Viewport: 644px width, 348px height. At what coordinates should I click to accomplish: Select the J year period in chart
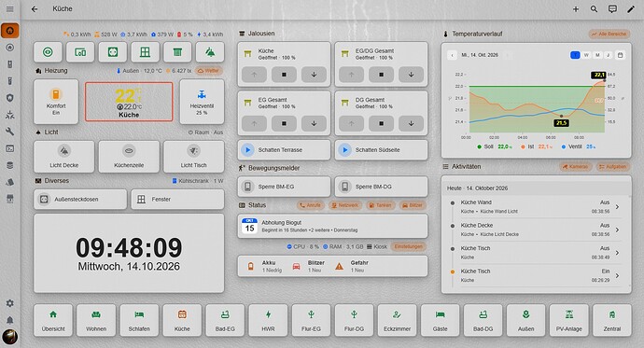609,55
